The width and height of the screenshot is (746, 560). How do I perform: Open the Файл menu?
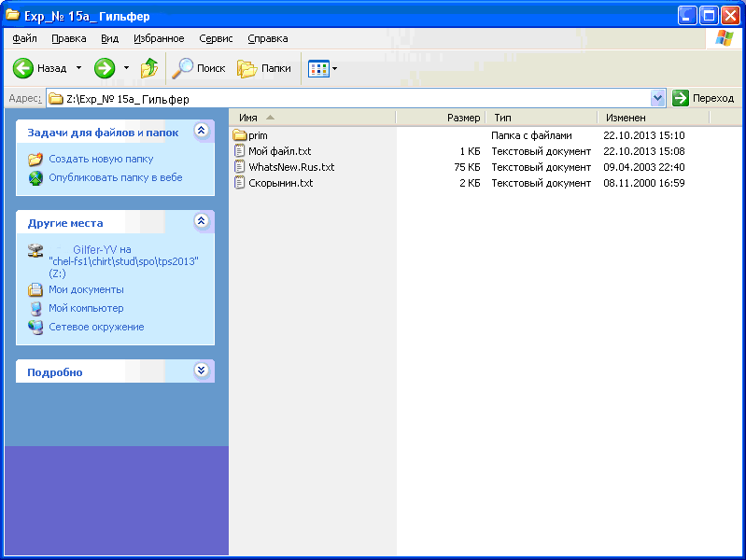pyautogui.click(x=24, y=38)
